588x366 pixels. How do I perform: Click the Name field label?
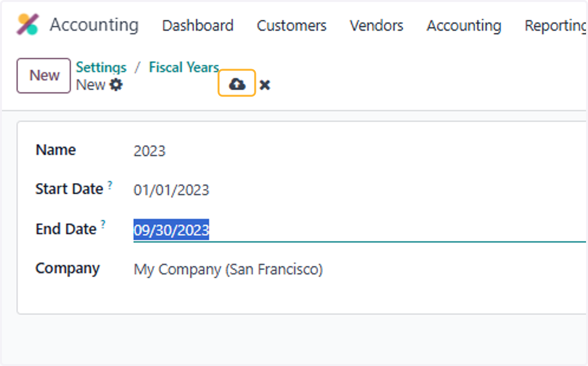(56, 150)
